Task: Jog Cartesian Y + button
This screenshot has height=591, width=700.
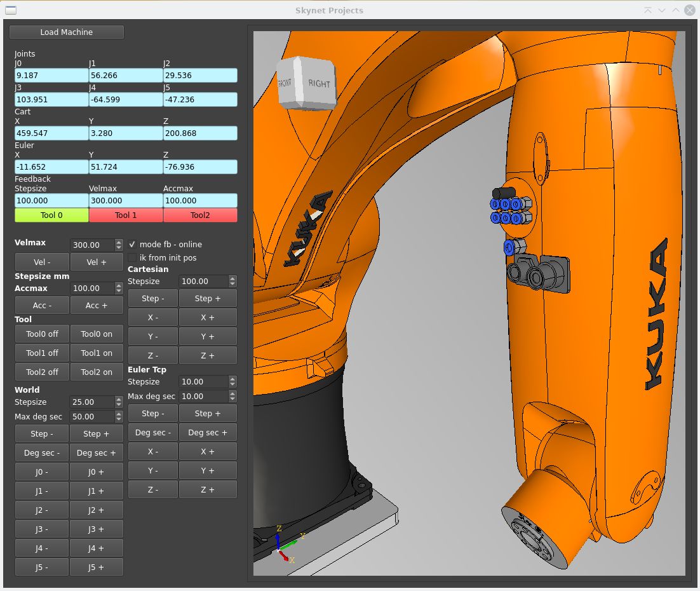Action: coord(208,337)
